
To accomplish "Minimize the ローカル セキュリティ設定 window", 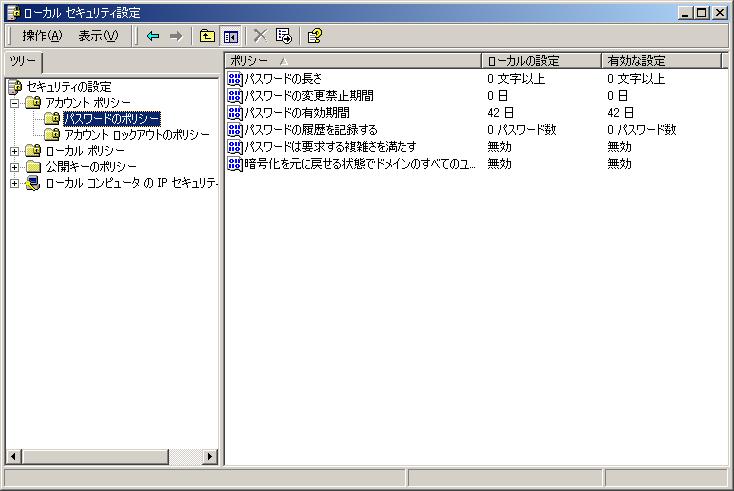I will (x=685, y=13).
